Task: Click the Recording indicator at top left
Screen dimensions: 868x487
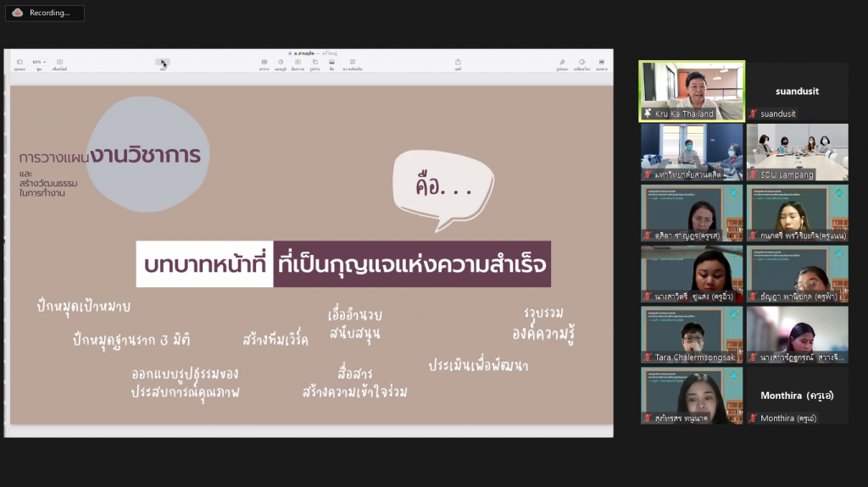Action: 43,13
